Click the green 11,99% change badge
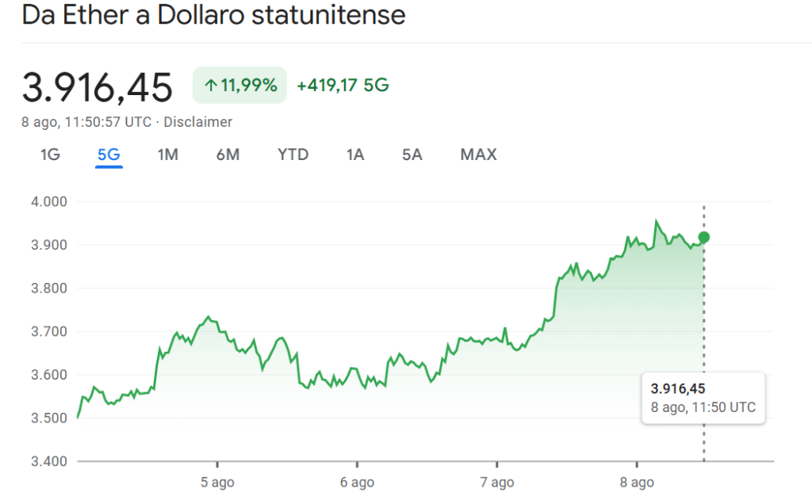 coord(239,86)
